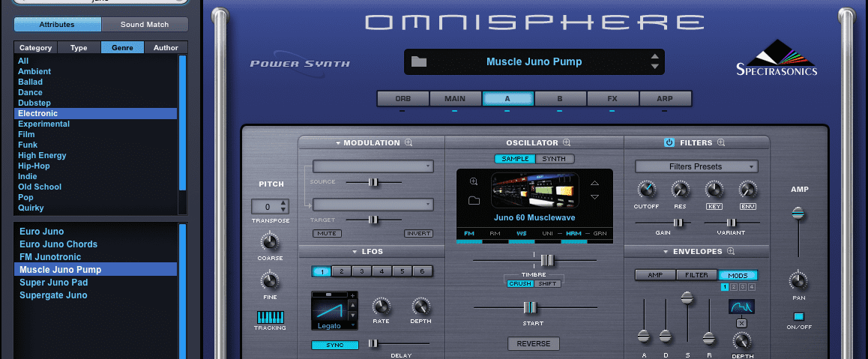Viewport: 868px width, 359px height.
Task: Open the patch browser folder icon
Action: coord(419,61)
